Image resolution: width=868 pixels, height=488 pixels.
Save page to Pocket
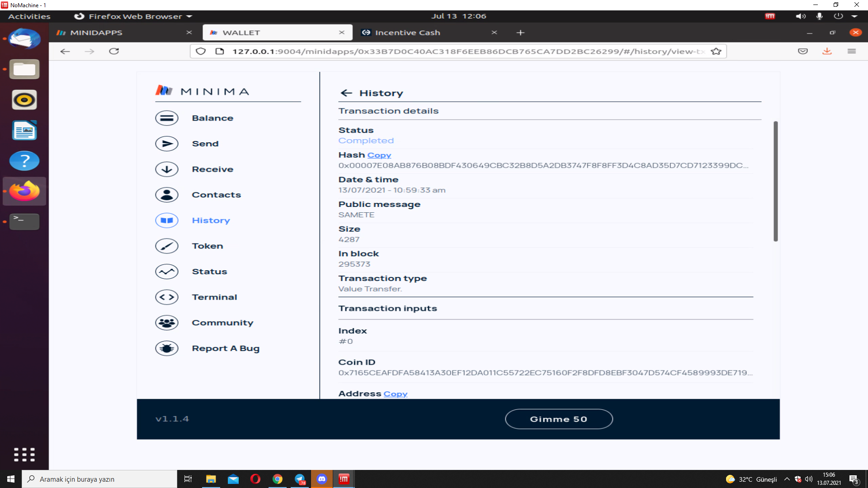point(803,51)
